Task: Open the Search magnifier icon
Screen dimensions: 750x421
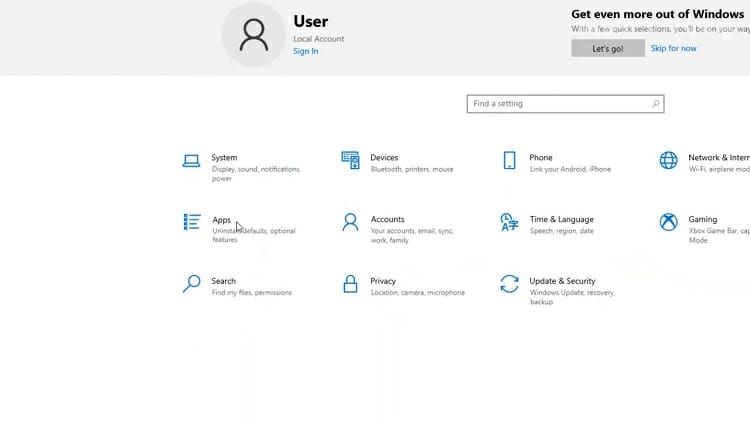Action: pyautogui.click(x=191, y=284)
